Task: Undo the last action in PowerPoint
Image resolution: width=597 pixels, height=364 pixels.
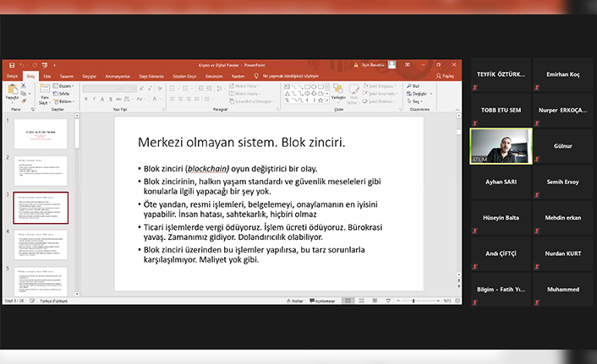Action: pyautogui.click(x=22, y=65)
